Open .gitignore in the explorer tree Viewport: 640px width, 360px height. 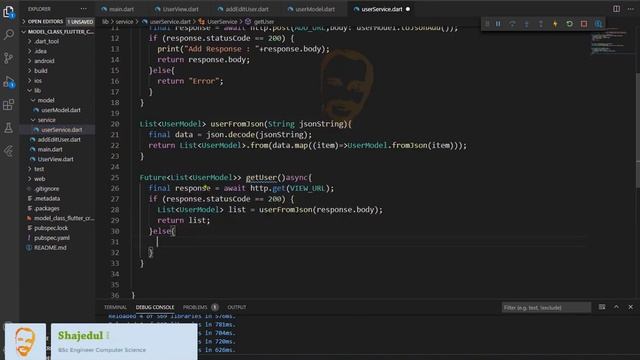tap(47, 189)
